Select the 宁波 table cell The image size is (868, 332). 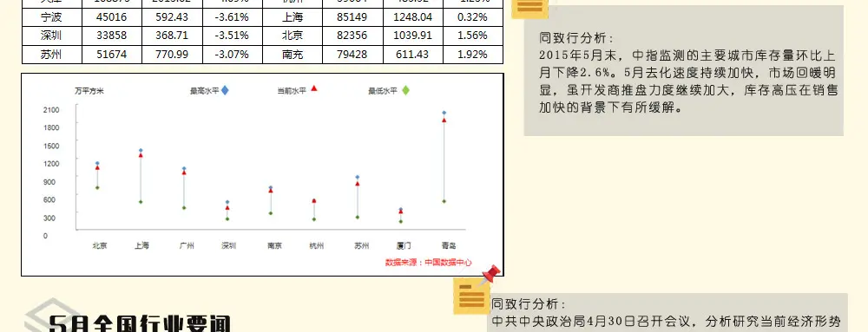pyautogui.click(x=52, y=17)
